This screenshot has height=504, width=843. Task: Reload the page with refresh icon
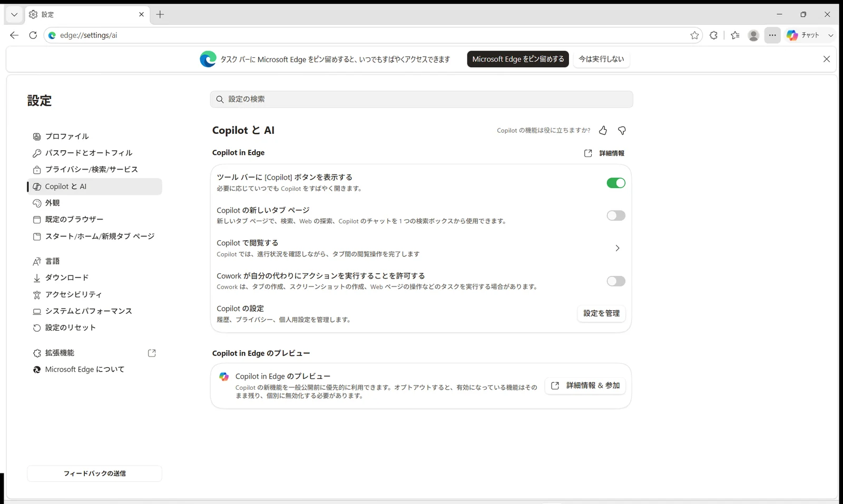pos(33,35)
